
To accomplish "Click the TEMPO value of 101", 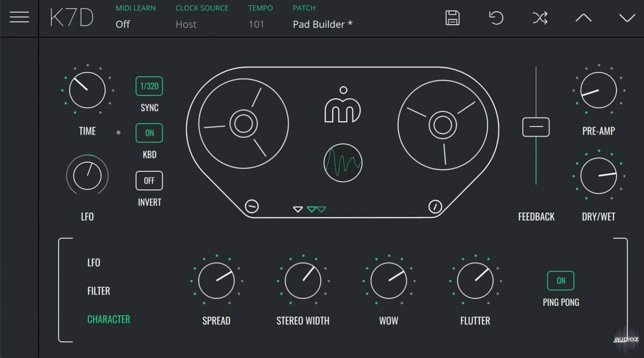I will coord(257,24).
